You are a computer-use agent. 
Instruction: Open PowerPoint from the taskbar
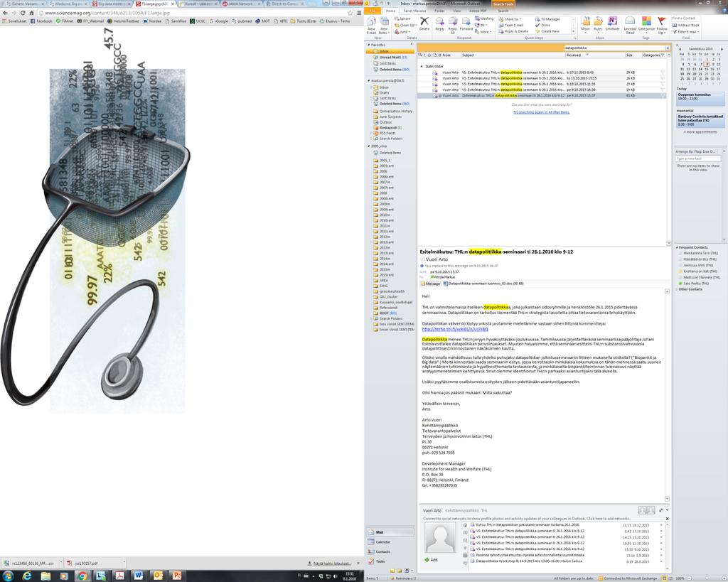(177, 576)
